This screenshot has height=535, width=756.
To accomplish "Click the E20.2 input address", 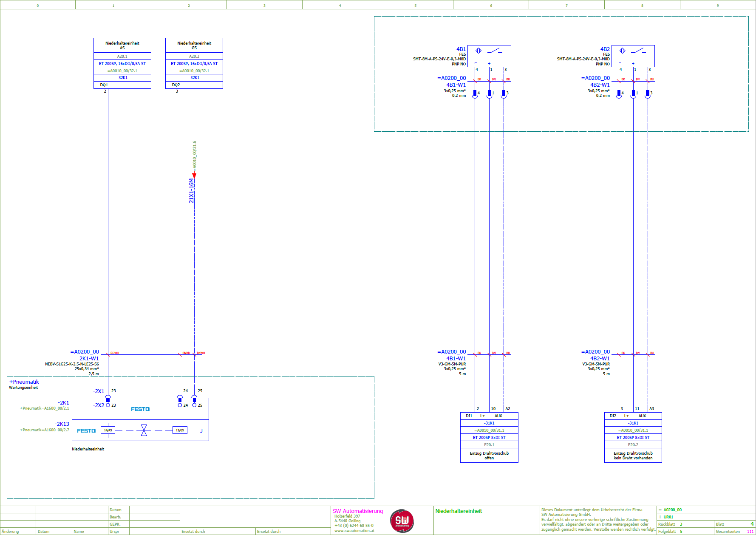I will tap(633, 445).
